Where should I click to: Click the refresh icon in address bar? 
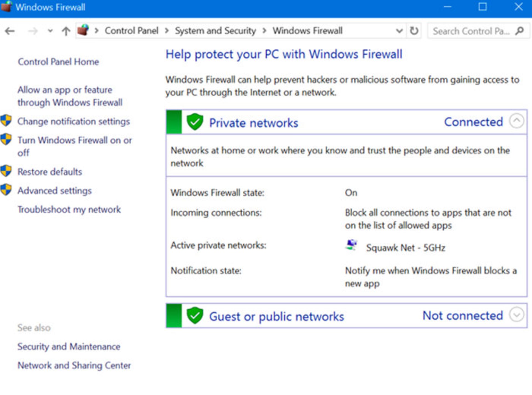pos(414,31)
